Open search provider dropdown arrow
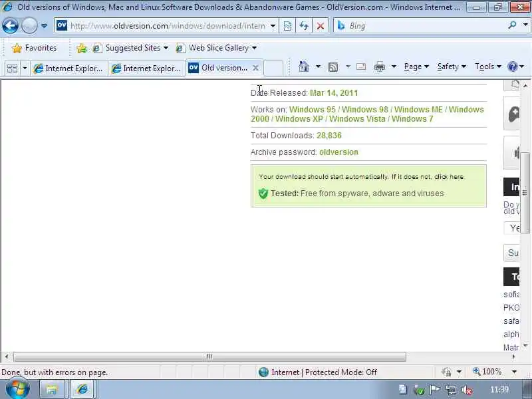The width and height of the screenshot is (532, 399). point(525,25)
